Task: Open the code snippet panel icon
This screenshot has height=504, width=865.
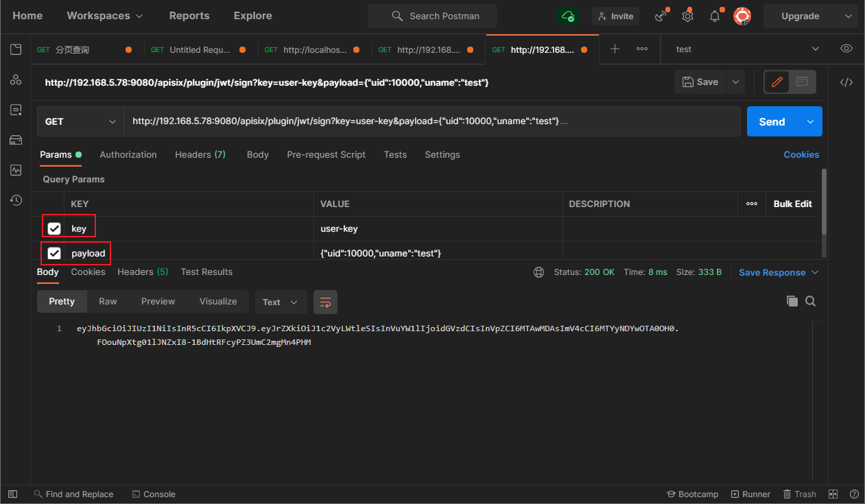Action: (x=846, y=82)
